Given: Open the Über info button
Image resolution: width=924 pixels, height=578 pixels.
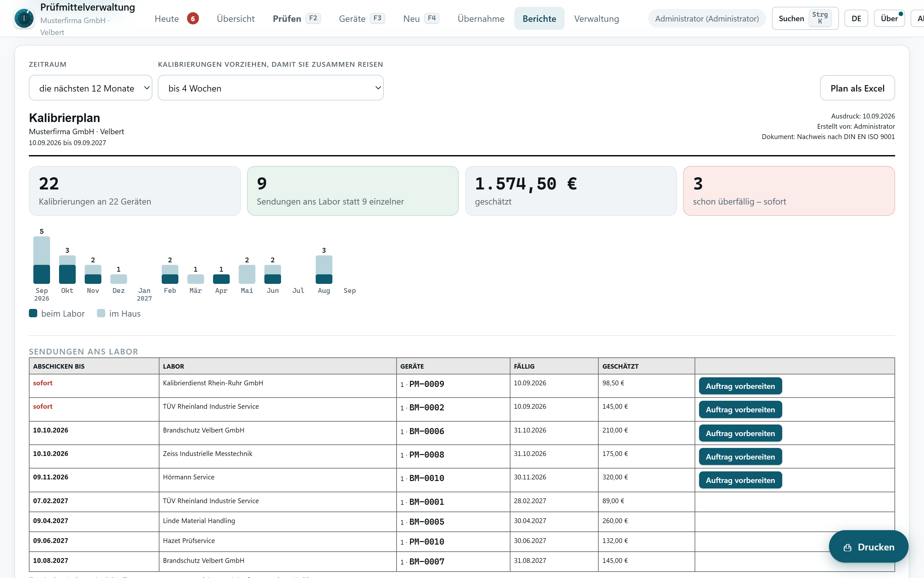Looking at the screenshot, I should [x=889, y=18].
